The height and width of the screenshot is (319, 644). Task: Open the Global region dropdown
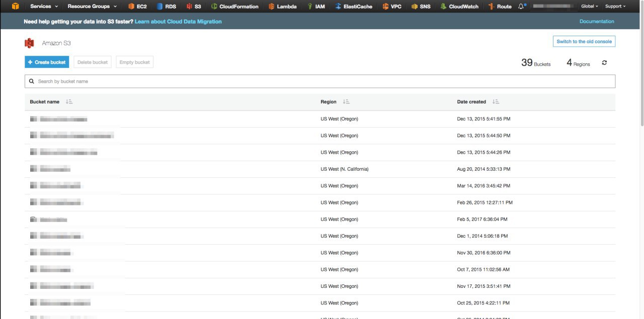click(590, 7)
